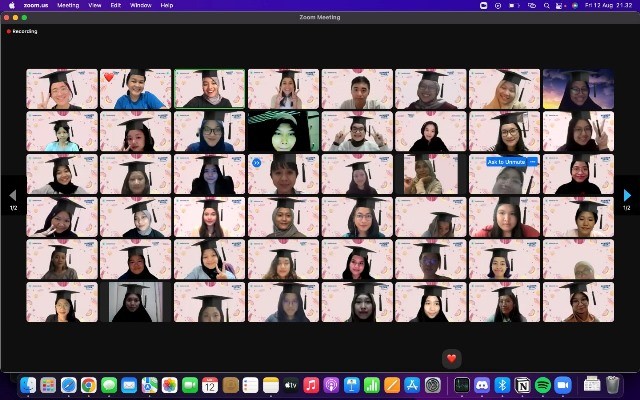Open Spotify from the dock
Screen dimensions: 640x400
coord(543,385)
